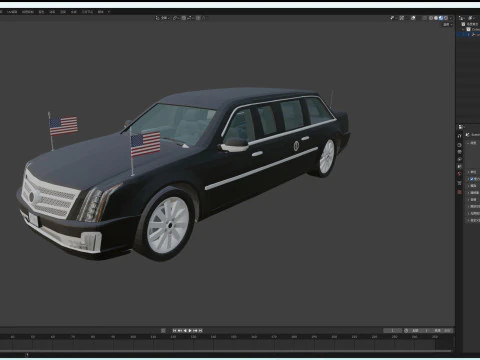Jump to timeline start frame
Screen dimensions: 480x360
[x=174, y=331]
